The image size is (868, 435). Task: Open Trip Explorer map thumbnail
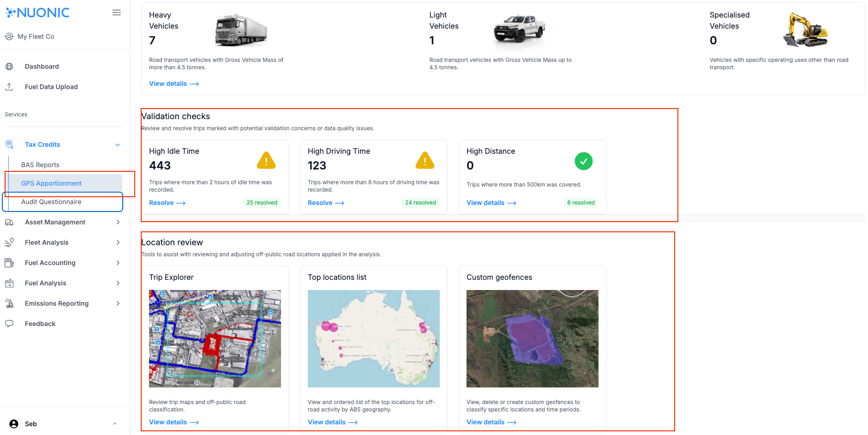[215, 338]
